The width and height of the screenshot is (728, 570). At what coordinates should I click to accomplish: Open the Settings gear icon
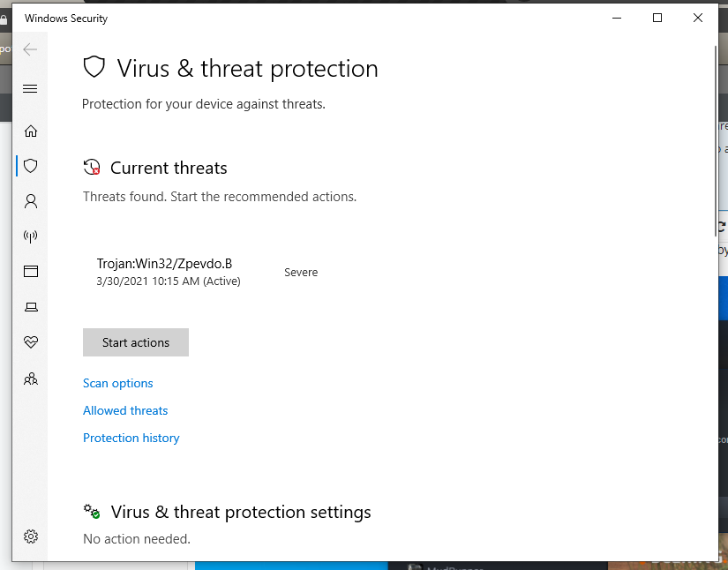(31, 536)
